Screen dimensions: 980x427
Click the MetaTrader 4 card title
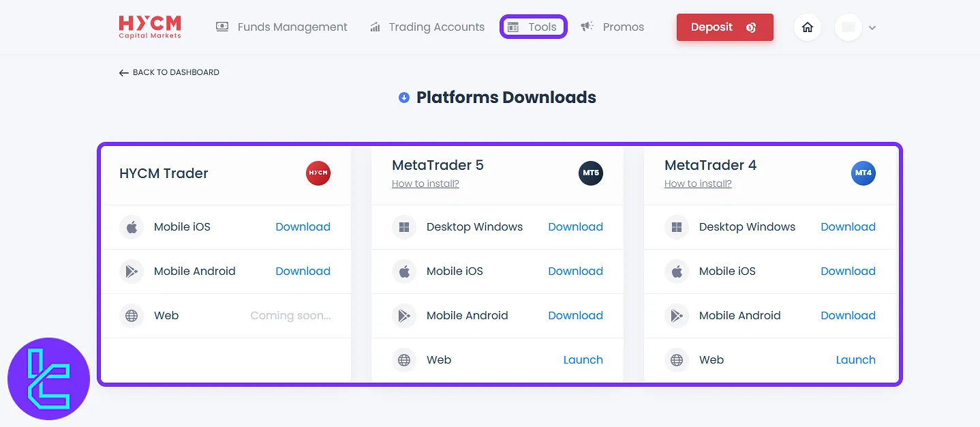point(710,165)
